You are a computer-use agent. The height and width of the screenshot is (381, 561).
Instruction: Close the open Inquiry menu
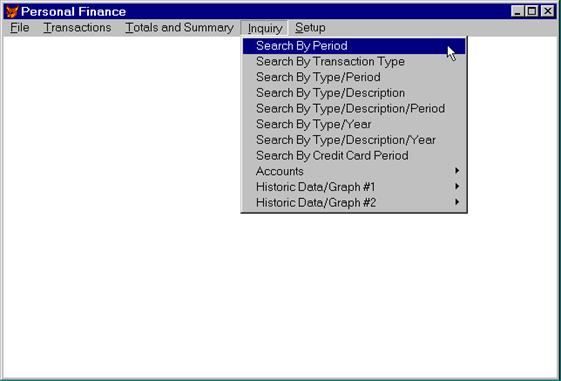pyautogui.click(x=264, y=28)
